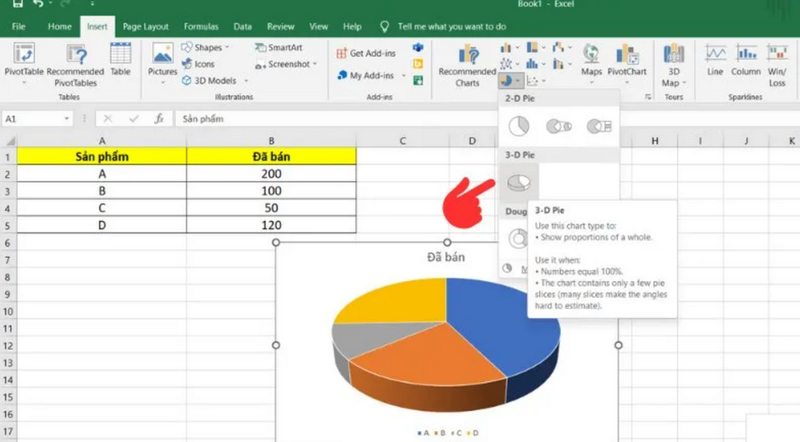Select column B header
This screenshot has width=800, height=442.
pos(271,141)
